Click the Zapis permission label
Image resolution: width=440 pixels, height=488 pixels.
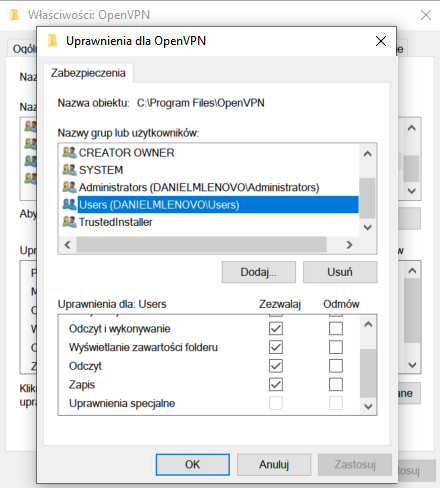pos(82,385)
